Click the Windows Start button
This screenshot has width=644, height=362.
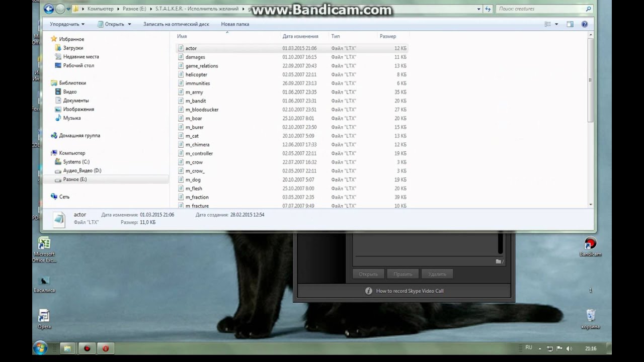pyautogui.click(x=40, y=348)
